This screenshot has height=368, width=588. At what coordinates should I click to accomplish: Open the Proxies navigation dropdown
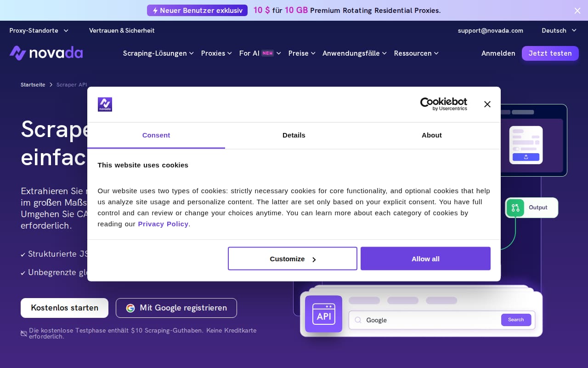click(216, 53)
